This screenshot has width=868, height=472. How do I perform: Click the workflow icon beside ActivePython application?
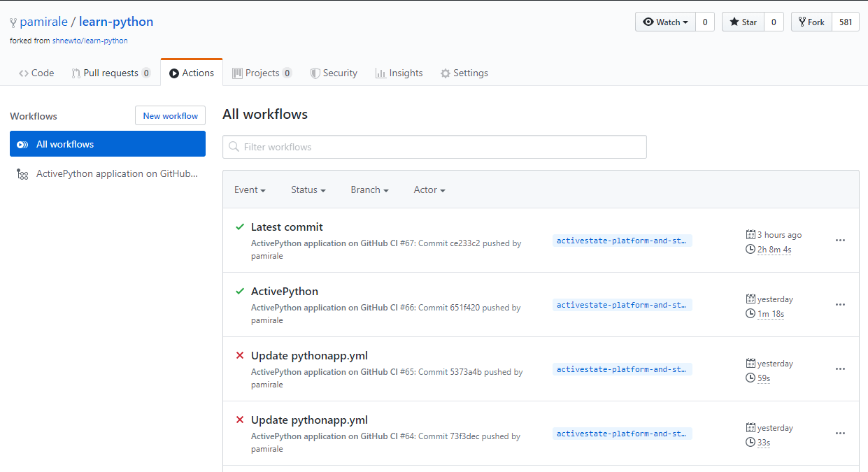click(22, 174)
